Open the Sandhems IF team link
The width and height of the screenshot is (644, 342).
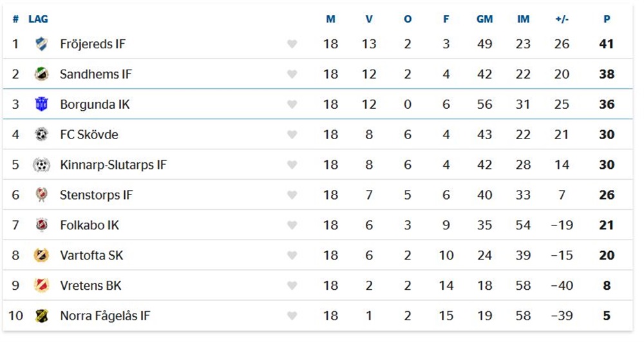pos(95,75)
